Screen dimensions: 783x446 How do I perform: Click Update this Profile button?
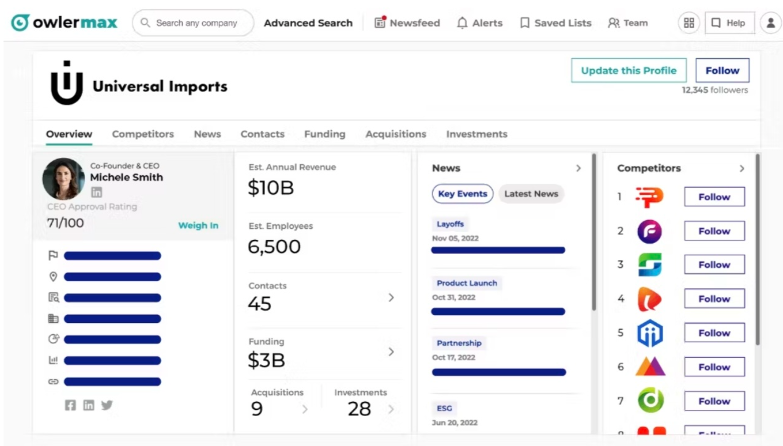tap(629, 70)
